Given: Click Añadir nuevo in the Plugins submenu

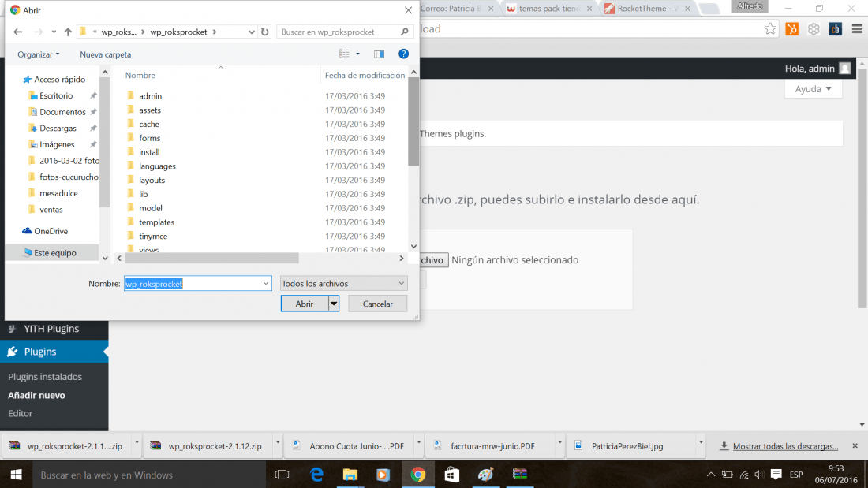Looking at the screenshot, I should click(x=36, y=395).
